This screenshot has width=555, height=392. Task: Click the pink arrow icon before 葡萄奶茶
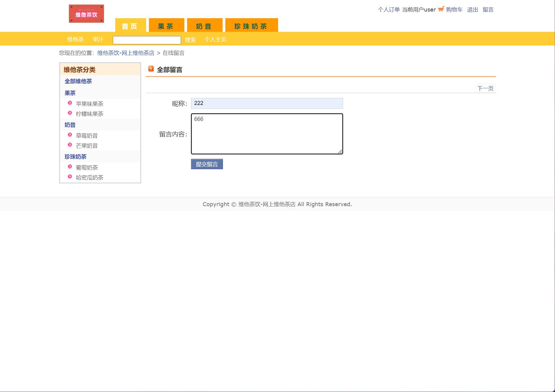pos(70,167)
